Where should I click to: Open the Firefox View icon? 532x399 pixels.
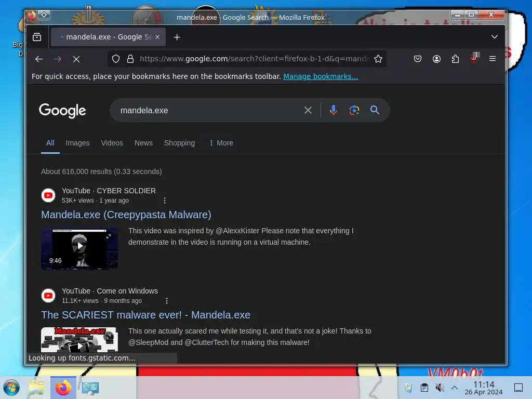(37, 37)
